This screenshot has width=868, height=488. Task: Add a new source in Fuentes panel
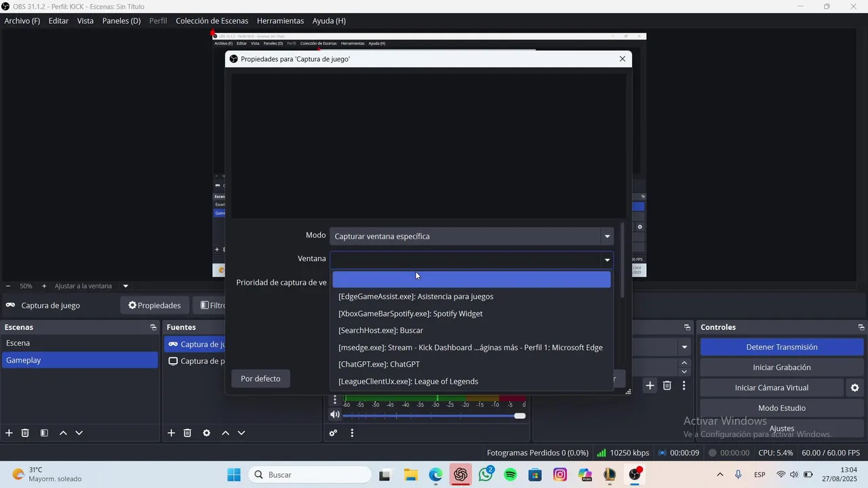pyautogui.click(x=172, y=433)
